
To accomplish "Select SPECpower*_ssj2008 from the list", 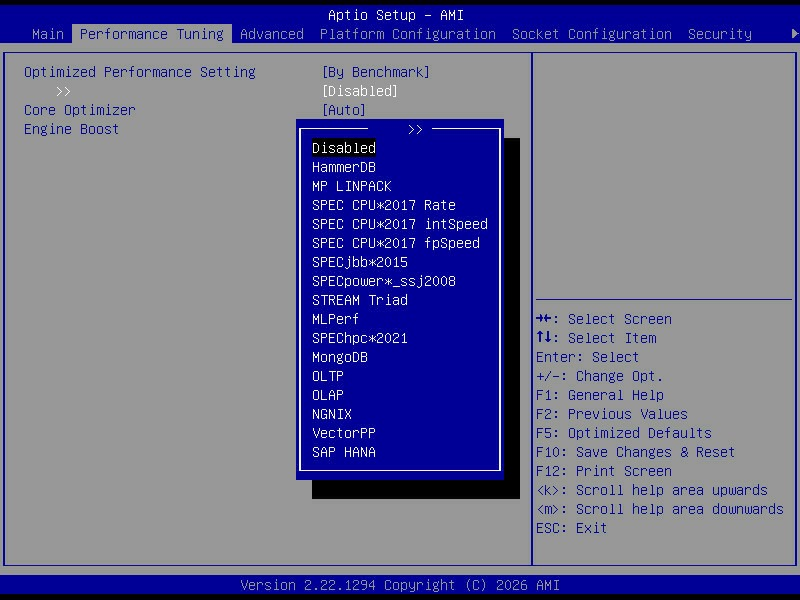I will coord(384,281).
